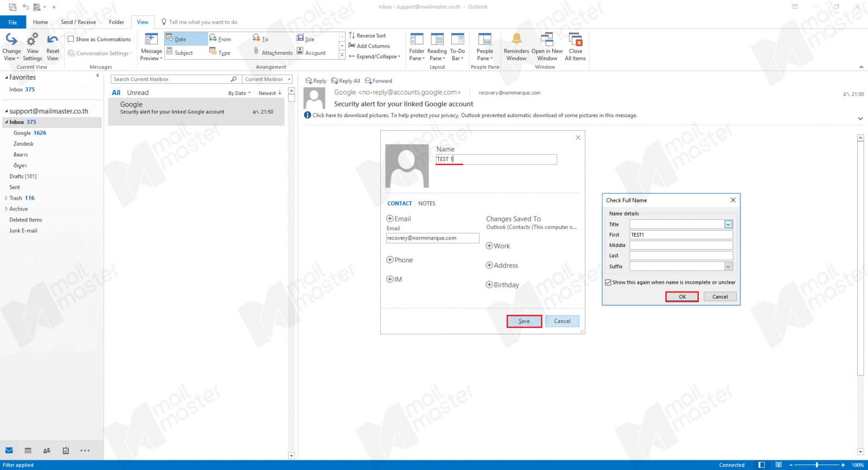Click Add Columns button
The height and width of the screenshot is (470, 868).
(x=369, y=46)
